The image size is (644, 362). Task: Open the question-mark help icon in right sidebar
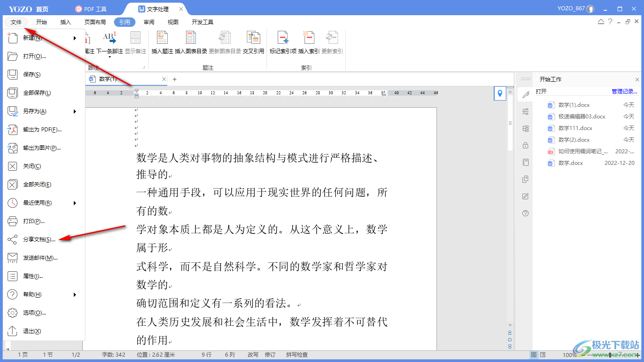click(x=525, y=213)
